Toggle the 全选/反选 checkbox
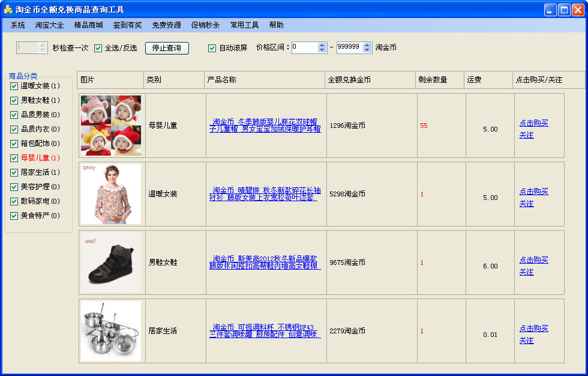This screenshot has height=376, width=588. 98,48
